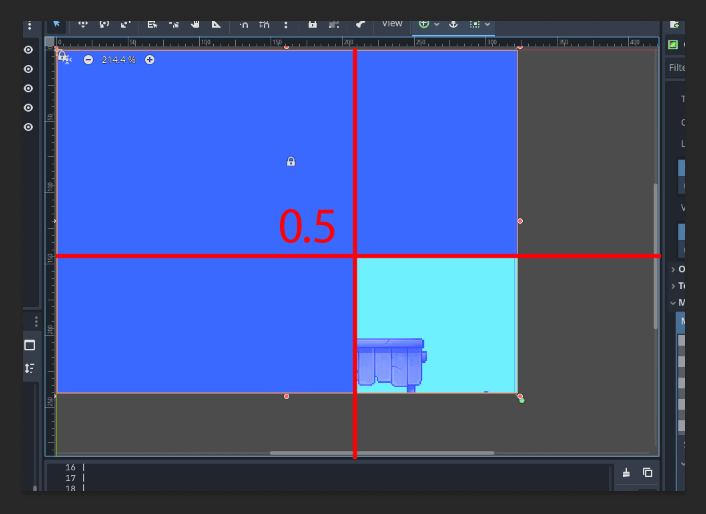Viewport: 706px width, 514px height.
Task: Group selected node children icon
Action: (334, 24)
